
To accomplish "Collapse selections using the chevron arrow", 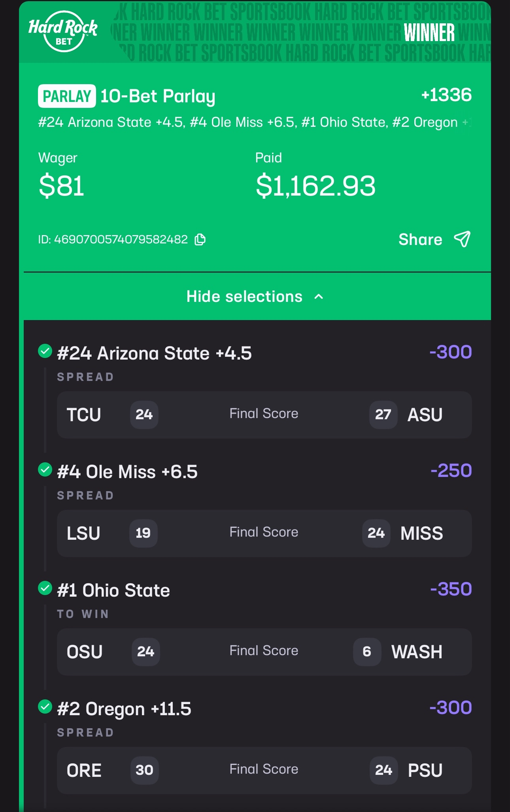I will (319, 297).
